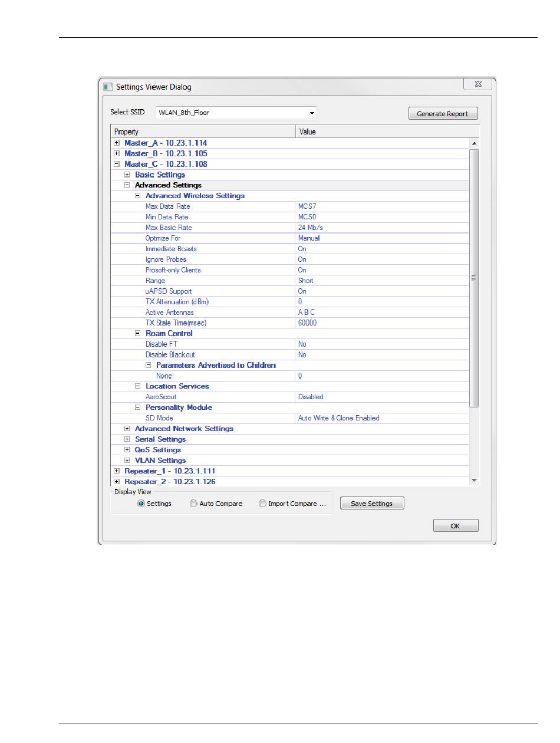Select the TX Stale Time(msec) row

(290, 323)
